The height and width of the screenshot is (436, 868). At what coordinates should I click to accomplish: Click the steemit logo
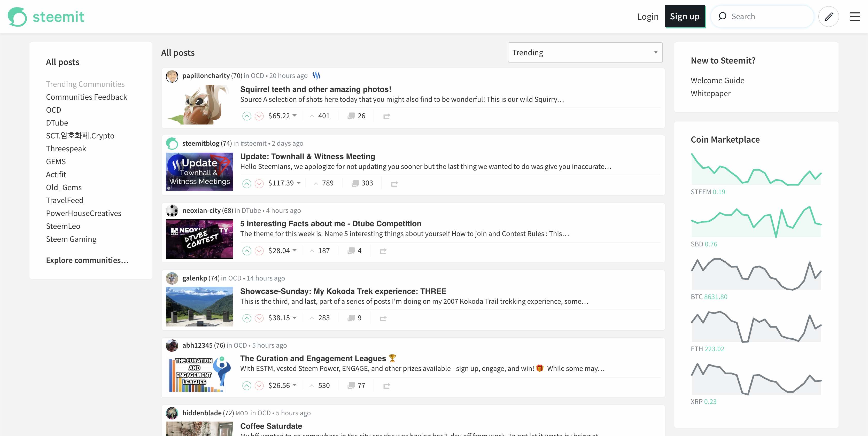pyautogui.click(x=46, y=17)
